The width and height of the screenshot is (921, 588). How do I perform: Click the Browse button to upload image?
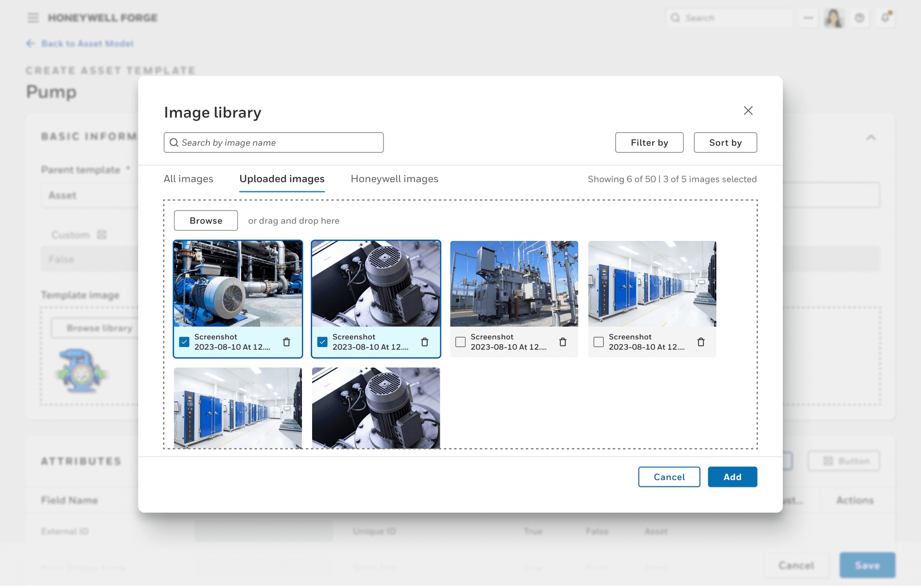tap(206, 220)
